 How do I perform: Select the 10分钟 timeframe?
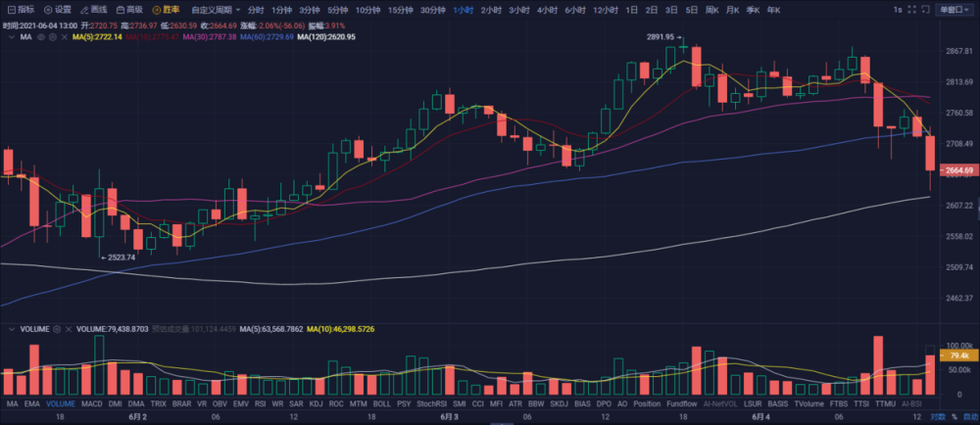pos(368,10)
